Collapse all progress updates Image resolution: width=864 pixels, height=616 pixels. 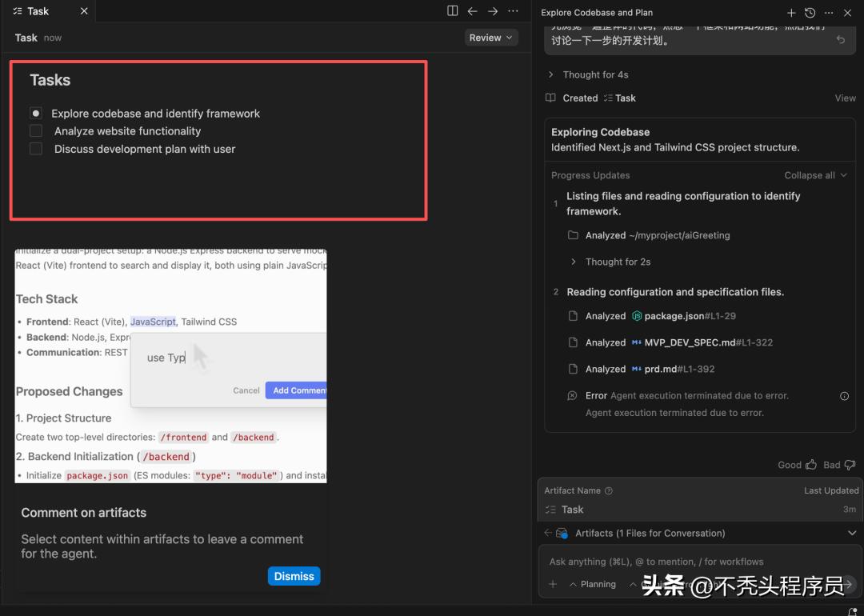pos(814,175)
